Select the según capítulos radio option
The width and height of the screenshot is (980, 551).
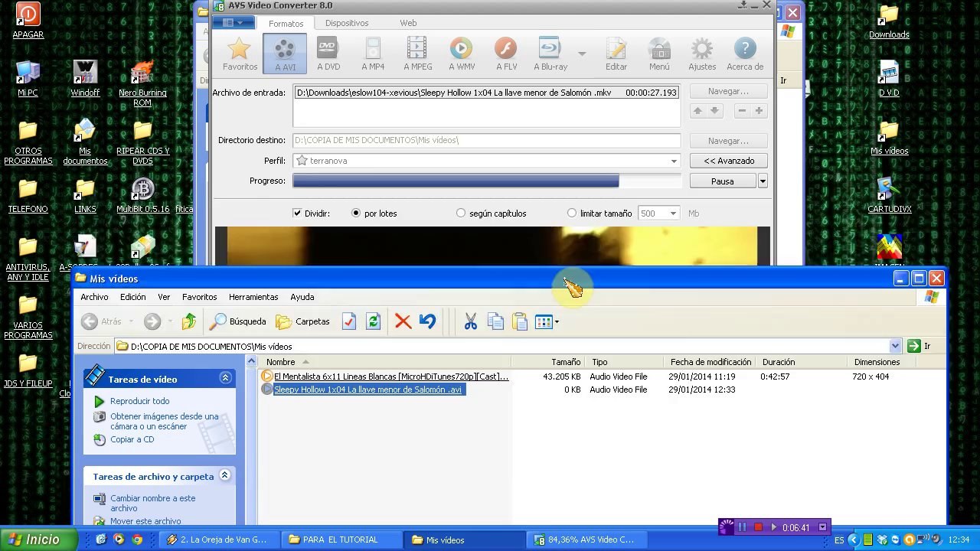click(461, 214)
